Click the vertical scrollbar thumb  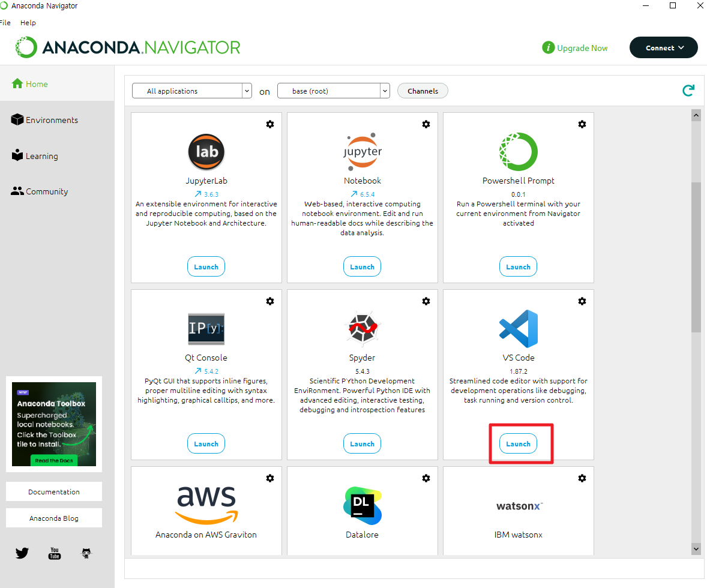coord(696,257)
